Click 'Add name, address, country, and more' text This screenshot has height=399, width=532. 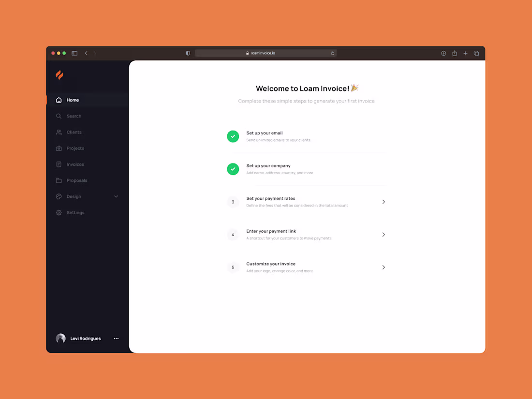click(x=280, y=173)
